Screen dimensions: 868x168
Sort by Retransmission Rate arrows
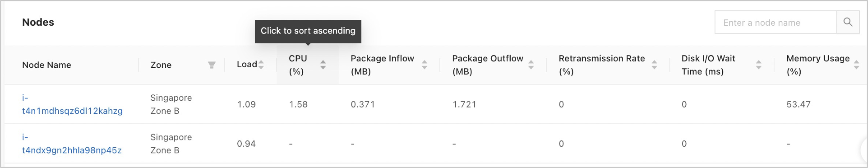coord(654,65)
